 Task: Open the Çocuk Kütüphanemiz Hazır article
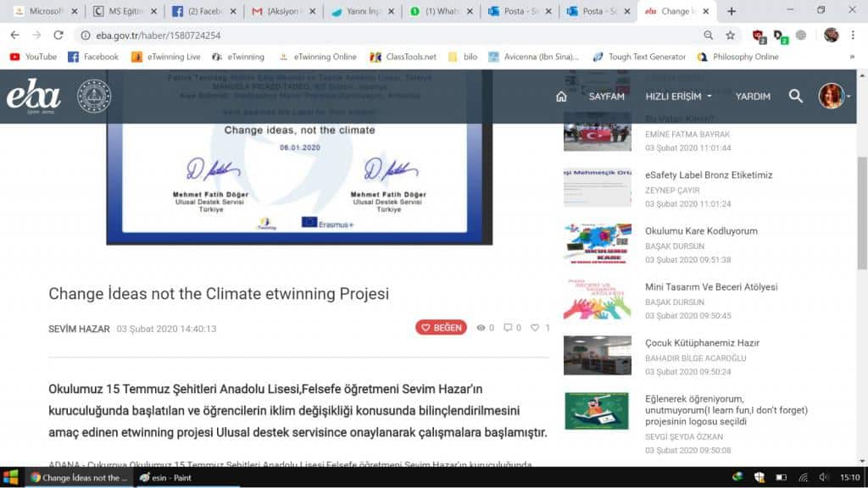point(702,343)
